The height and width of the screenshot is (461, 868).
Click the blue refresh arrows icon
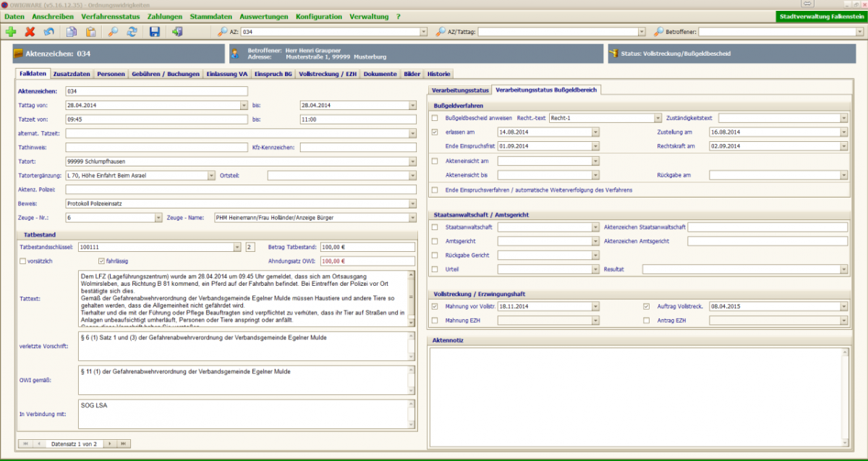pyautogui.click(x=132, y=32)
